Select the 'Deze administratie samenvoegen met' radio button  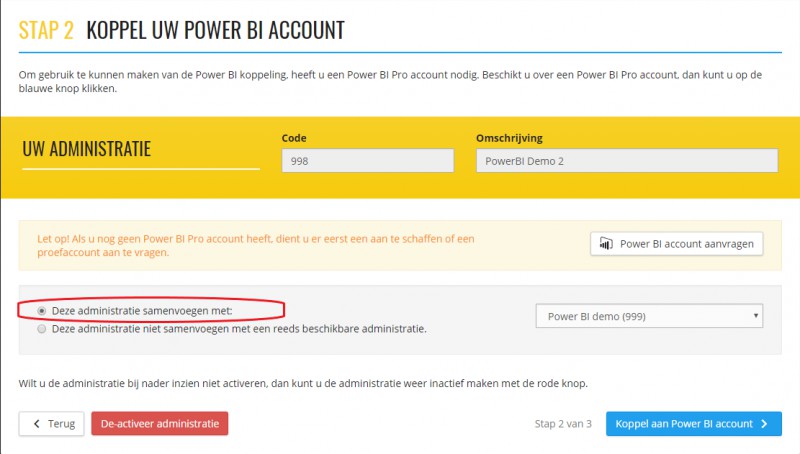click(x=42, y=311)
